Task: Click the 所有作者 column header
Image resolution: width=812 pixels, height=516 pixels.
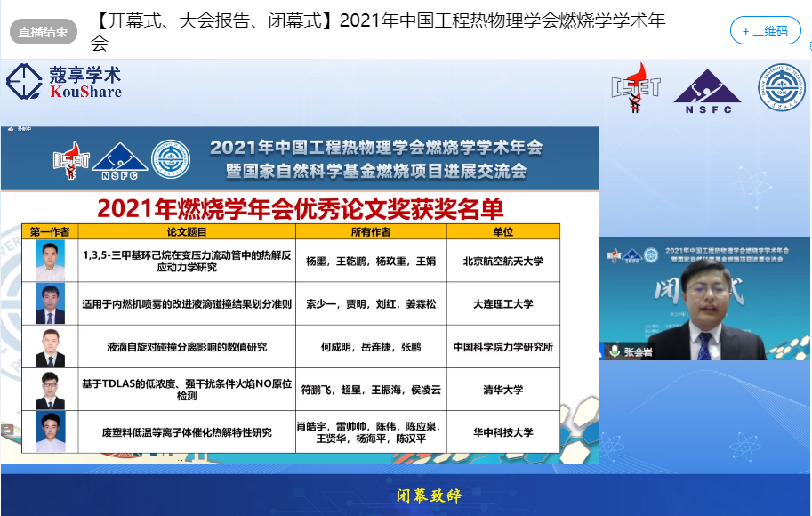Action: [x=369, y=231]
